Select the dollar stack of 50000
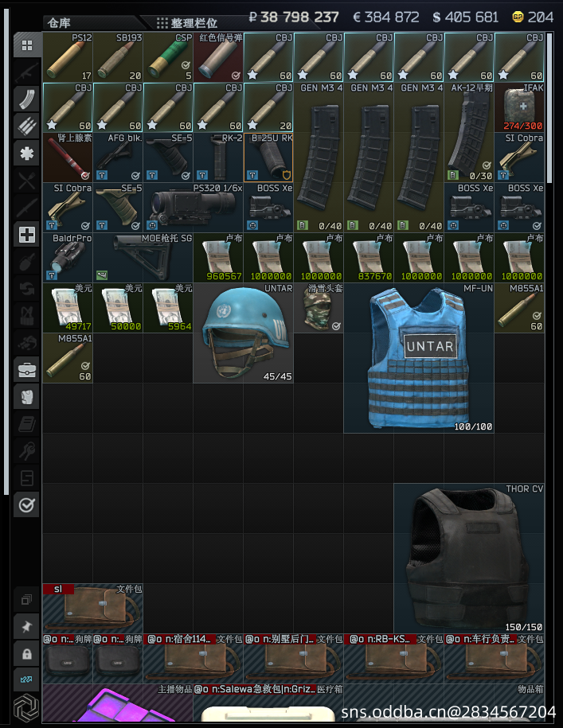563x728 pixels. [118, 308]
